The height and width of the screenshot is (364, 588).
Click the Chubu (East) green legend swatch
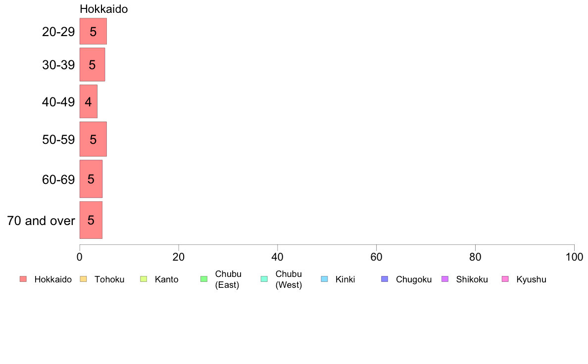[x=204, y=279]
